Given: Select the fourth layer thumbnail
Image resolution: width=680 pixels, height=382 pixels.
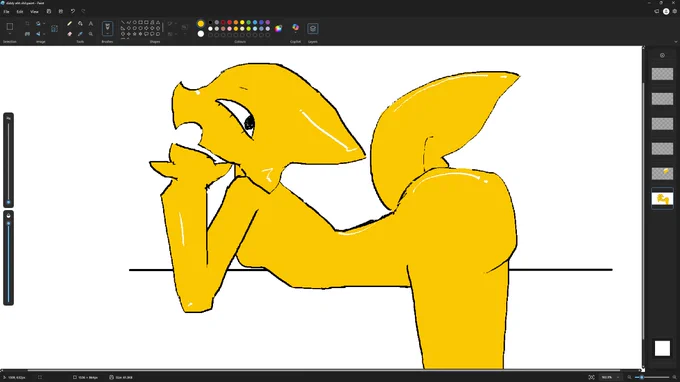Looking at the screenshot, I should coord(662,149).
